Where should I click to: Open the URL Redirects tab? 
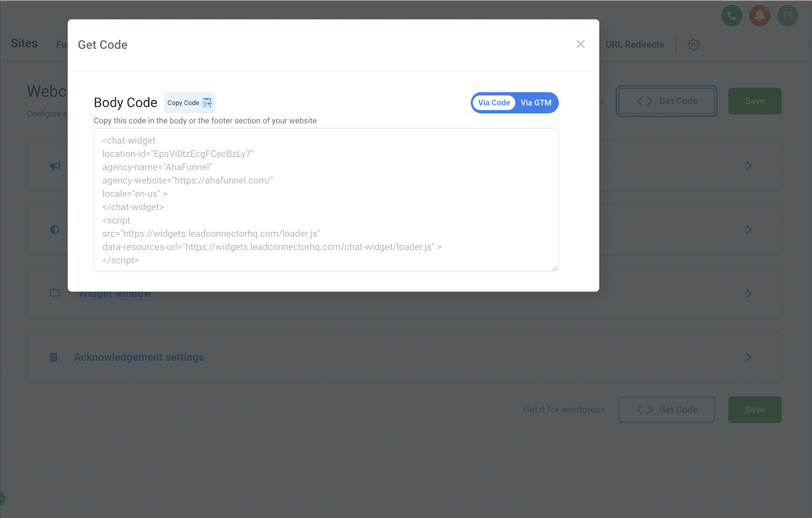tap(634, 45)
